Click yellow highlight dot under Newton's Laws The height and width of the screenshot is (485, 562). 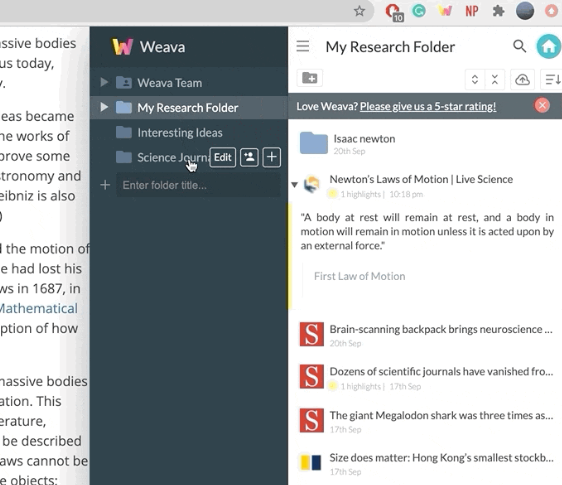pos(333,194)
